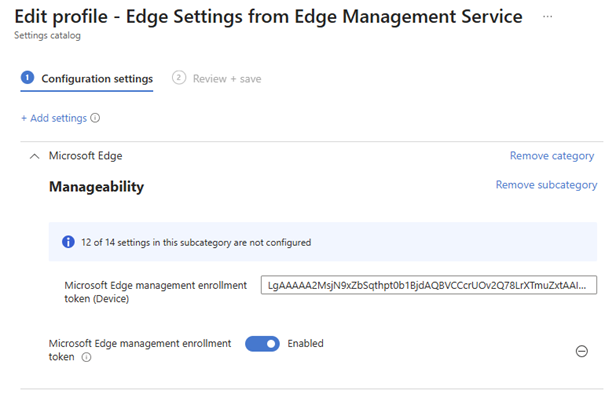Click the Manageability subcategory heading
Viewport: 616px width, 405px height.
pos(97,186)
